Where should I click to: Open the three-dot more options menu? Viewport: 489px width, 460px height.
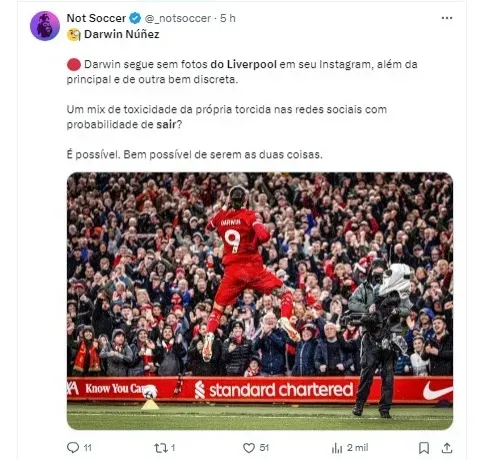[447, 18]
